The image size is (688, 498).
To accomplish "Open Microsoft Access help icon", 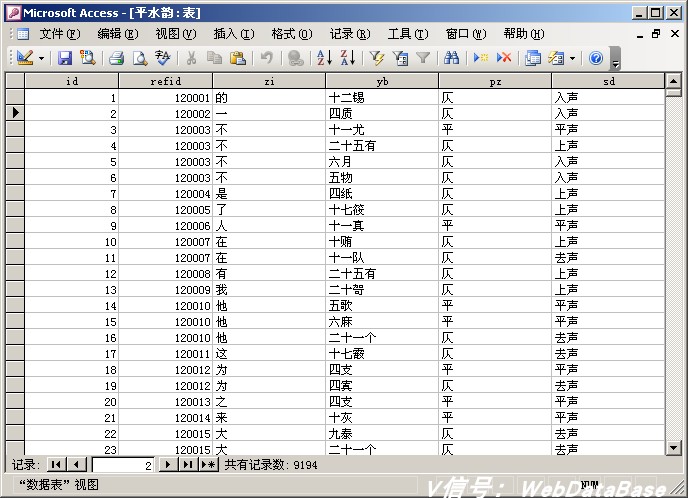I will [x=596, y=57].
